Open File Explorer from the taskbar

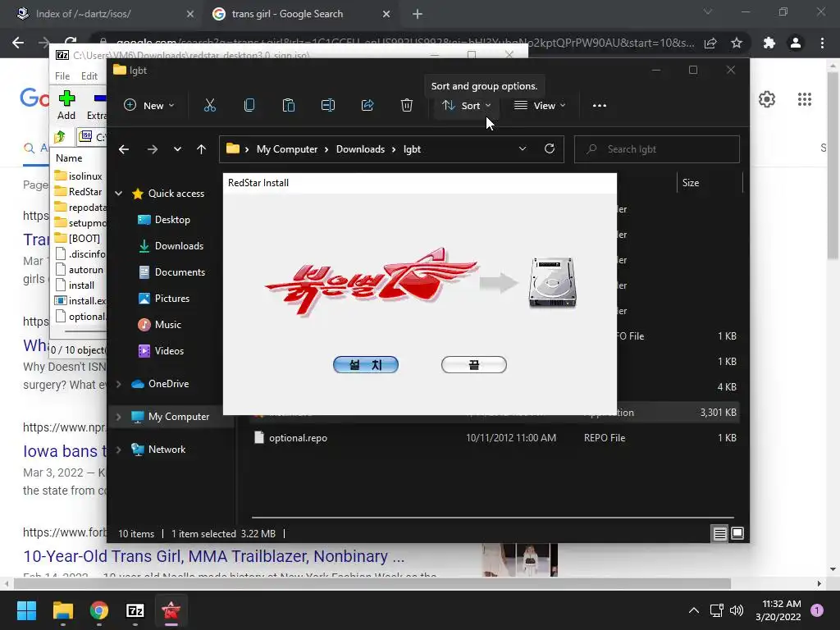tap(62, 610)
